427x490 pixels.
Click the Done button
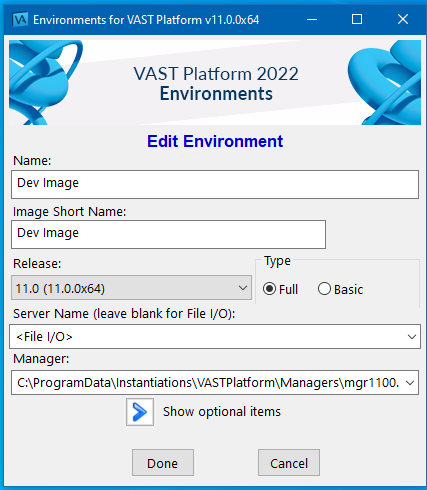click(163, 463)
